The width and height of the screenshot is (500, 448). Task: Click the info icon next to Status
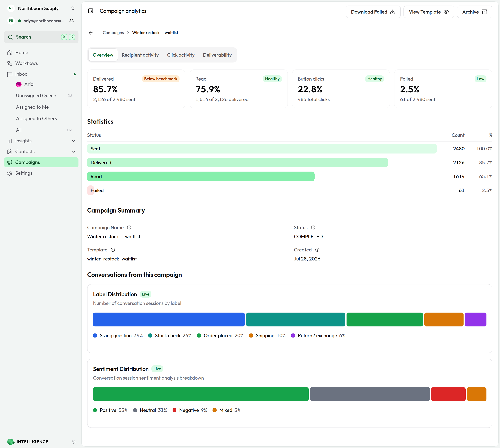point(313,227)
